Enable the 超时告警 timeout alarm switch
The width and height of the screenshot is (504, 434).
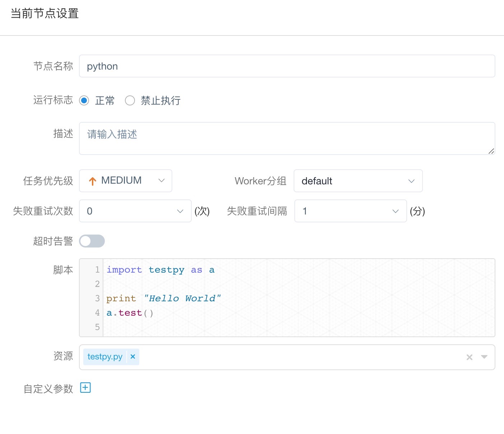tap(92, 241)
